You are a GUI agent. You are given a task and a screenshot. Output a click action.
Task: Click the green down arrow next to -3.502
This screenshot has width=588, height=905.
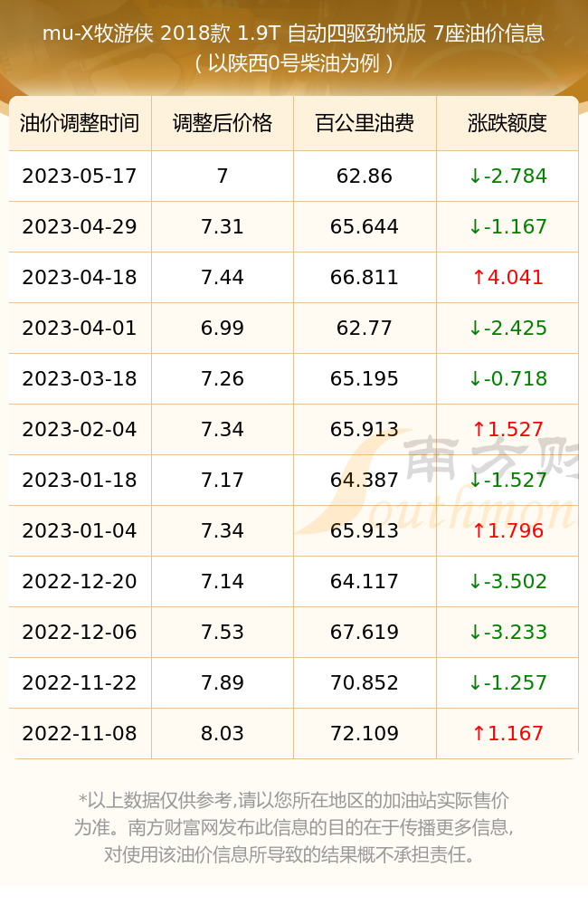tap(475, 582)
